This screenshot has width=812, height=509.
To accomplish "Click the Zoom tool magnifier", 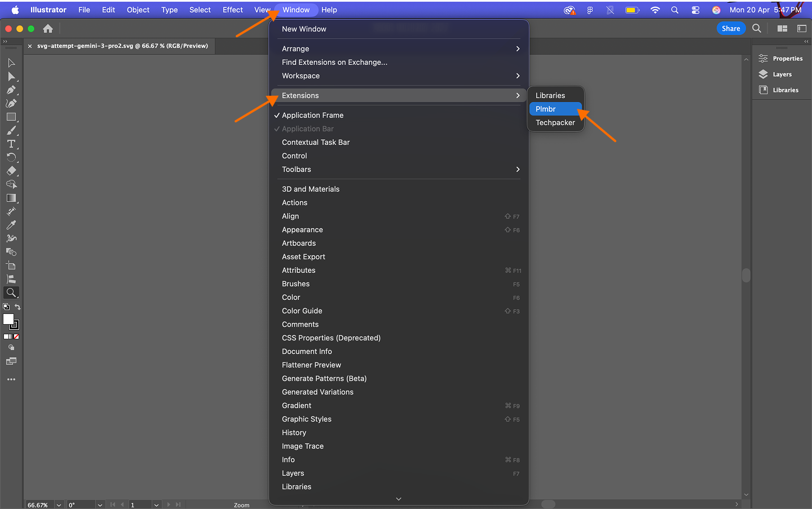I will click(11, 293).
